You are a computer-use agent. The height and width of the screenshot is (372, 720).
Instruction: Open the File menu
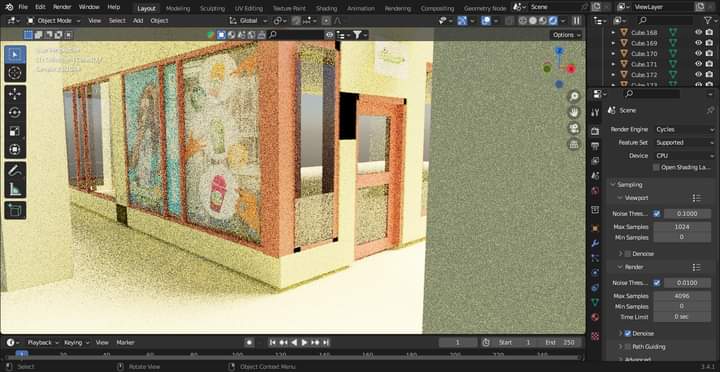[23, 7]
